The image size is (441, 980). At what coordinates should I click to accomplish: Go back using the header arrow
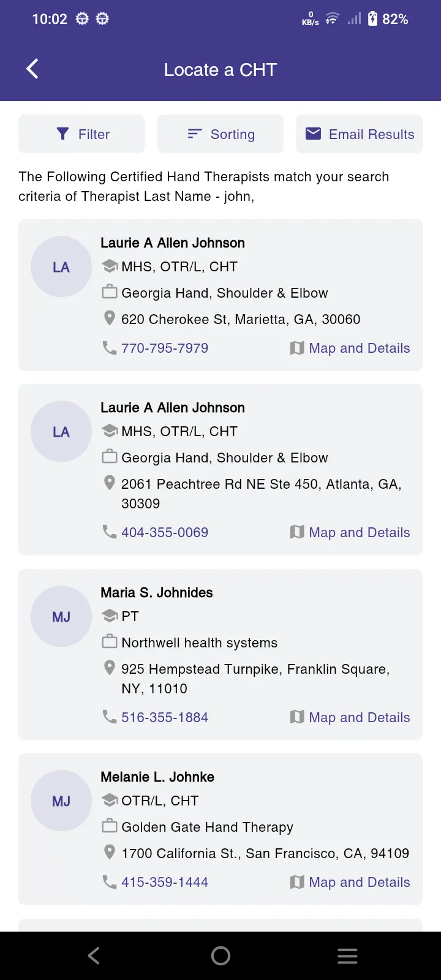pos(32,69)
